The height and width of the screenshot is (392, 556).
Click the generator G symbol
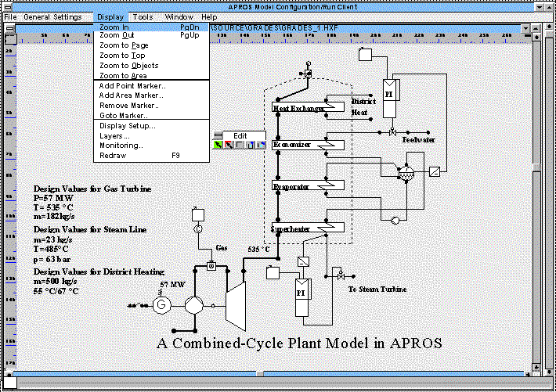(x=161, y=304)
